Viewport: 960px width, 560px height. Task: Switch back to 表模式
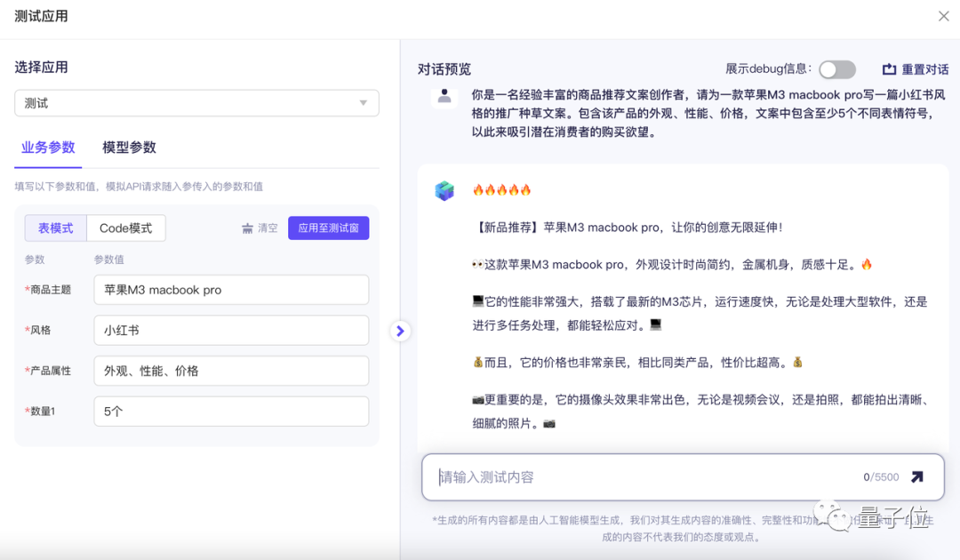pos(55,228)
